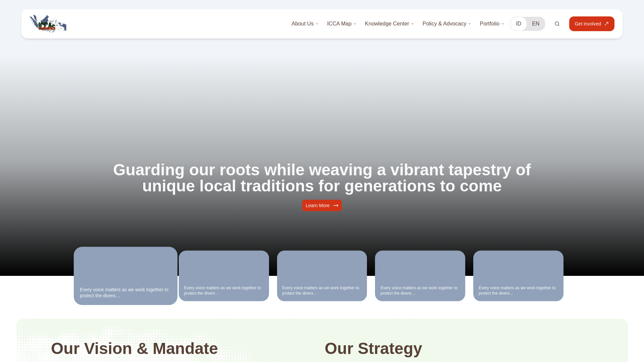Select the third slide card
The height and width of the screenshot is (362, 644).
click(322, 276)
